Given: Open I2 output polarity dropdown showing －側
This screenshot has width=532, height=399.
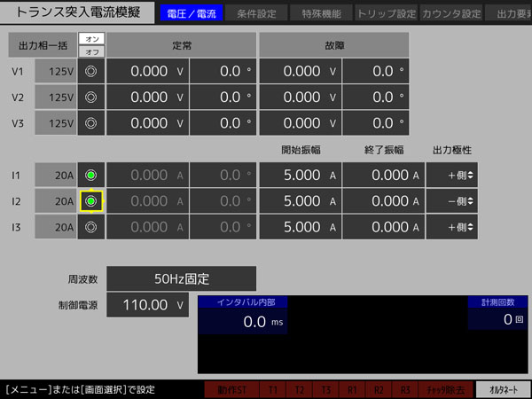Looking at the screenshot, I should [x=451, y=201].
